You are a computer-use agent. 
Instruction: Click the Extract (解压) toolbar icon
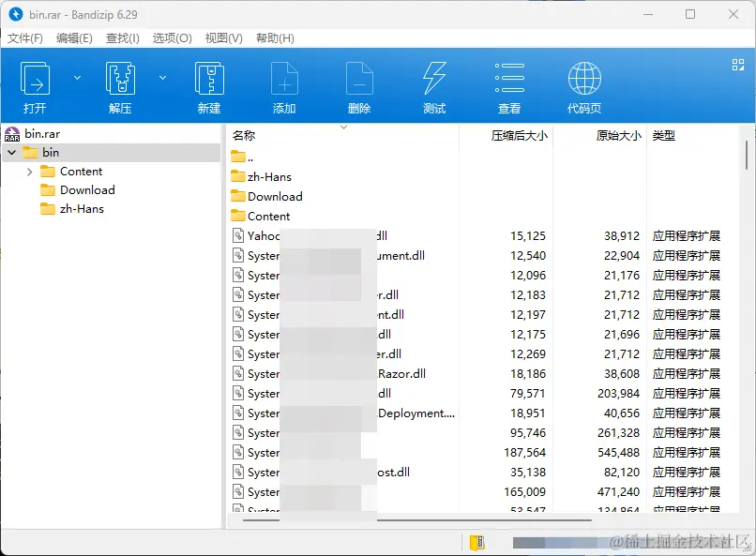click(120, 79)
